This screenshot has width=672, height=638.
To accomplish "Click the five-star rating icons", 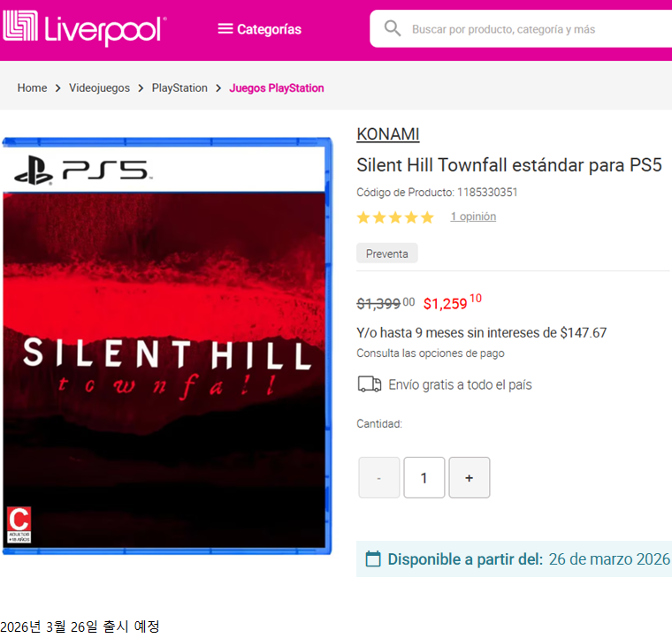I will click(395, 217).
